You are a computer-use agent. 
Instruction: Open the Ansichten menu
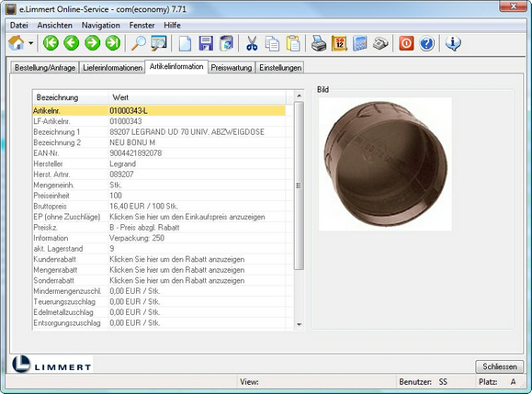pos(54,26)
